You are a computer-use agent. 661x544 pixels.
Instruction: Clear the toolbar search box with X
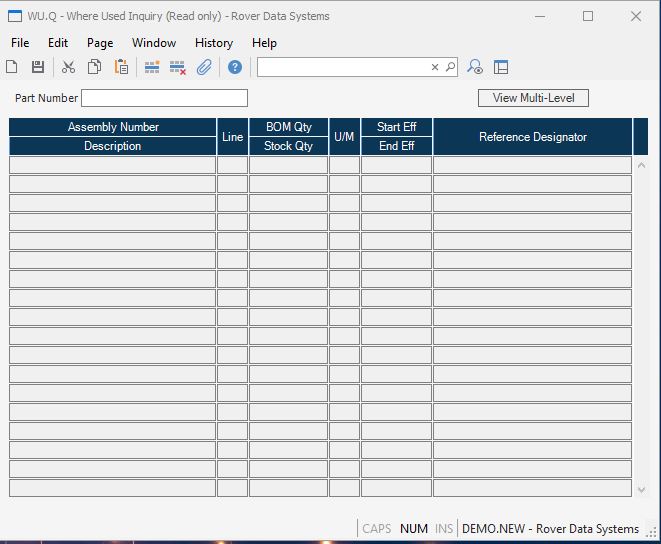coord(435,67)
